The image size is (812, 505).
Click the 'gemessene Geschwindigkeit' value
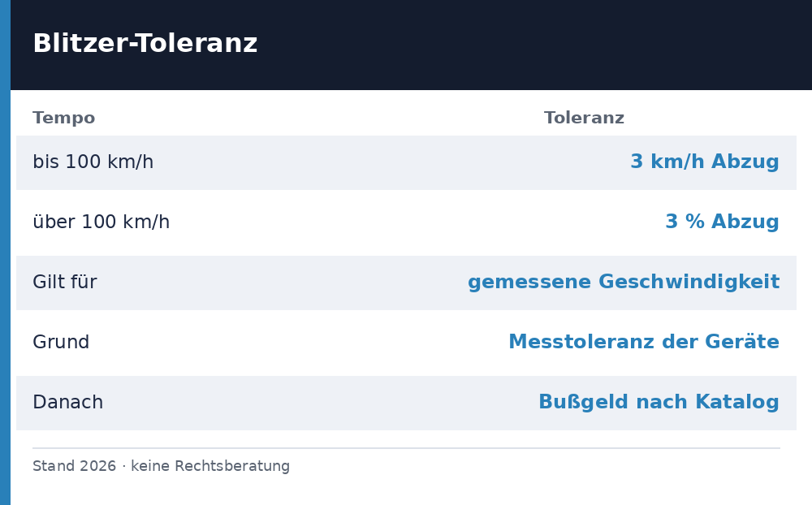[x=624, y=283]
